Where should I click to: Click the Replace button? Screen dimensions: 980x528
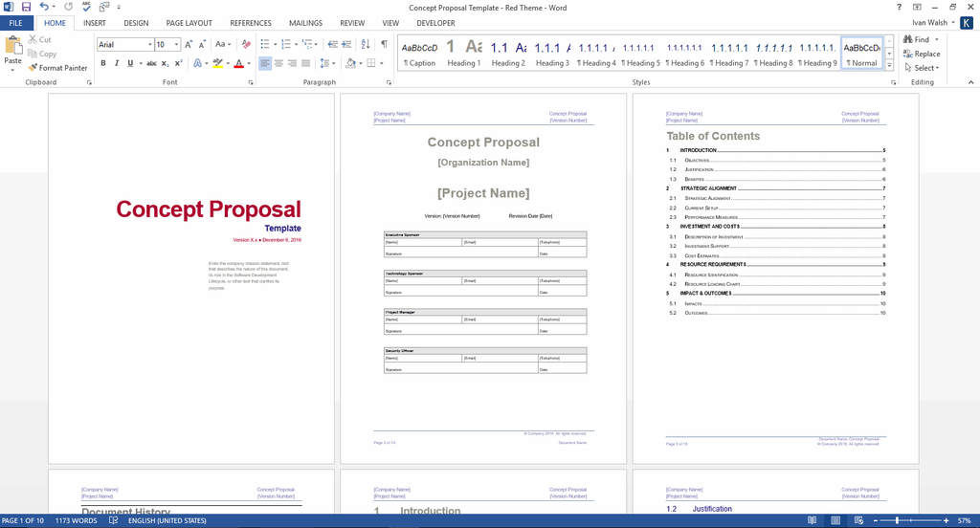tap(921, 54)
